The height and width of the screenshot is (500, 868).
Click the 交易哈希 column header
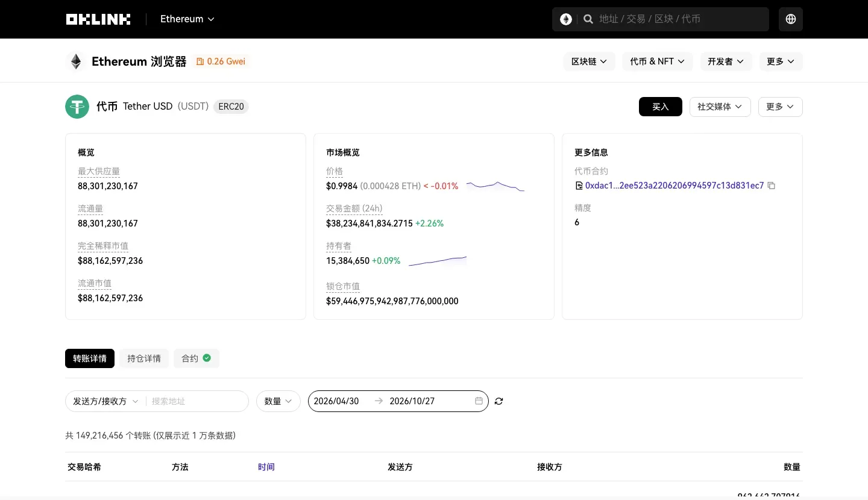click(84, 467)
